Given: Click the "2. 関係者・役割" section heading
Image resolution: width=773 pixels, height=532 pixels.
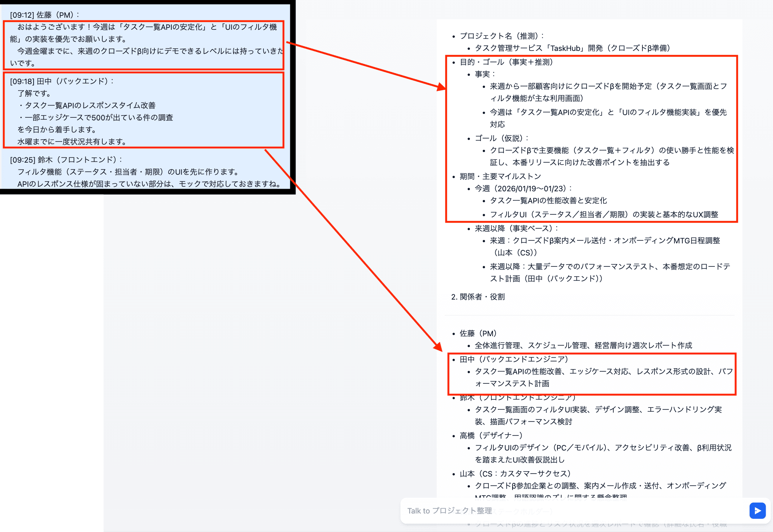Looking at the screenshot, I should pyautogui.click(x=478, y=297).
